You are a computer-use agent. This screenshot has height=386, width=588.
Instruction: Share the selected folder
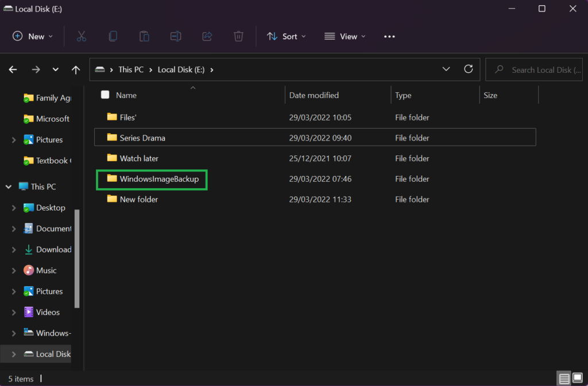[207, 36]
